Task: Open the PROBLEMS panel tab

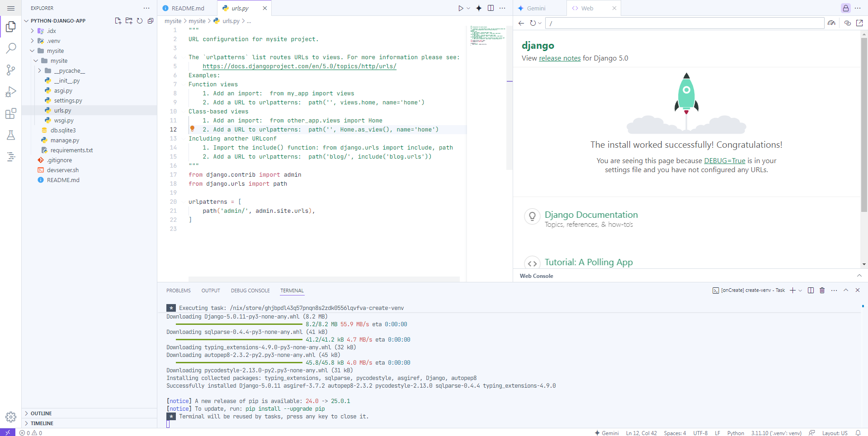Action: point(178,291)
